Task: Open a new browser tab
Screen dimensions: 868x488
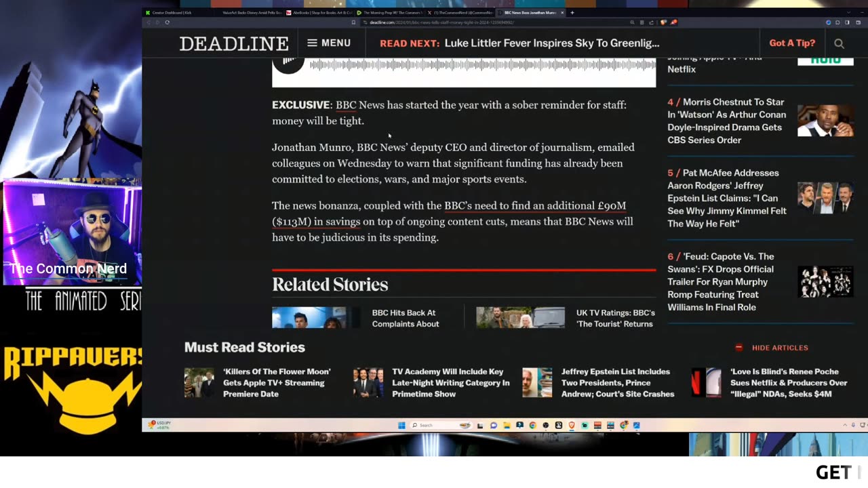Action: (572, 12)
